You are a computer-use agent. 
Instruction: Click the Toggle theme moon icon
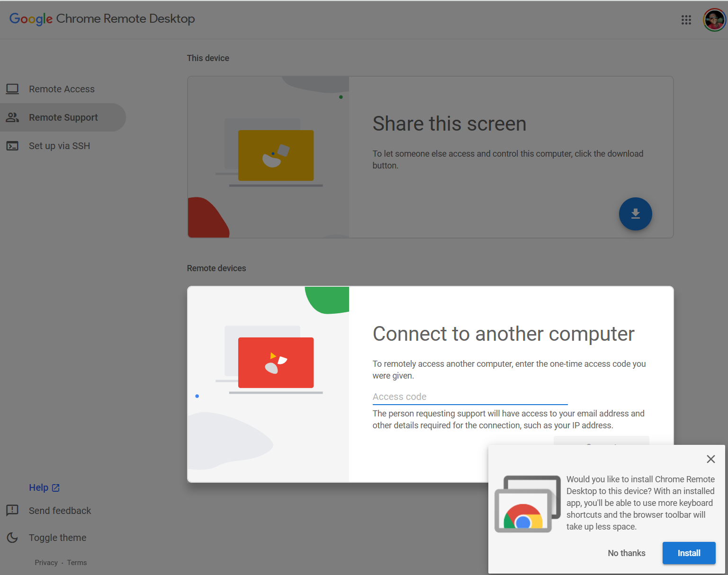(12, 538)
